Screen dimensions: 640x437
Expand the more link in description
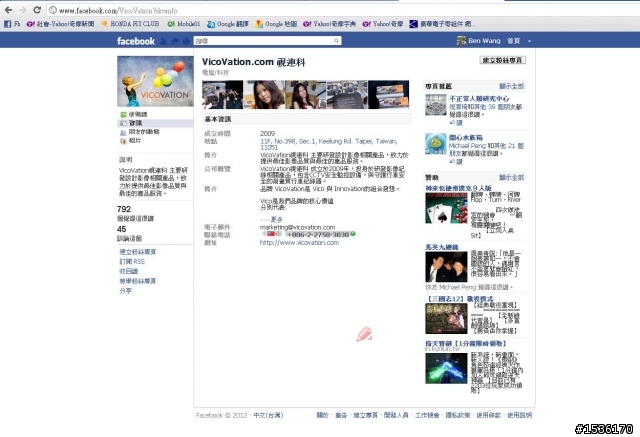click(276, 220)
